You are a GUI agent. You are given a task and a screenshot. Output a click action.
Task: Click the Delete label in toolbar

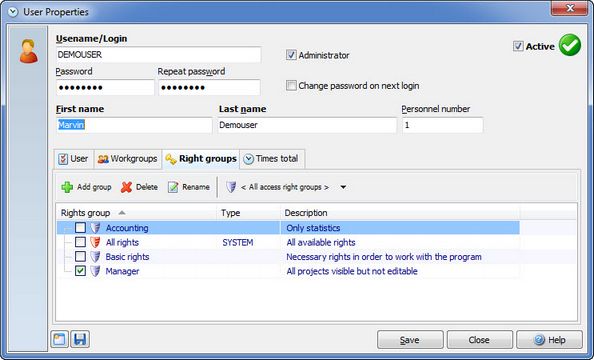point(147,187)
